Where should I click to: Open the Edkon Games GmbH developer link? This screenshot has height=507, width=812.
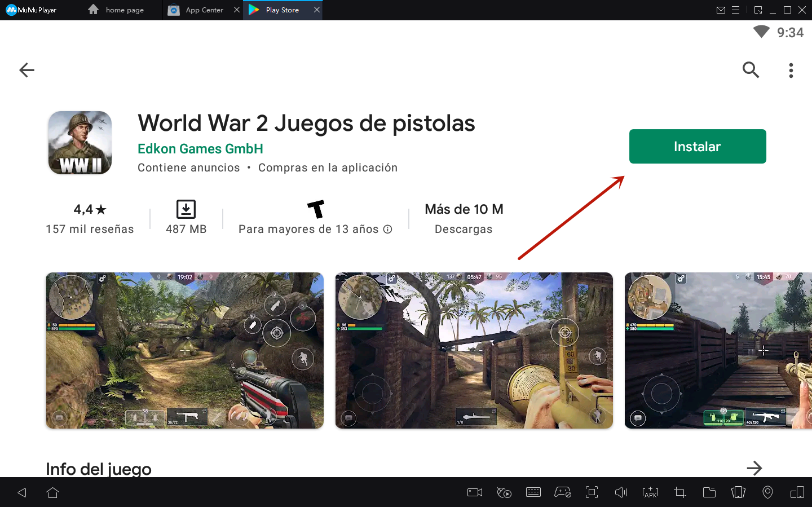point(200,149)
